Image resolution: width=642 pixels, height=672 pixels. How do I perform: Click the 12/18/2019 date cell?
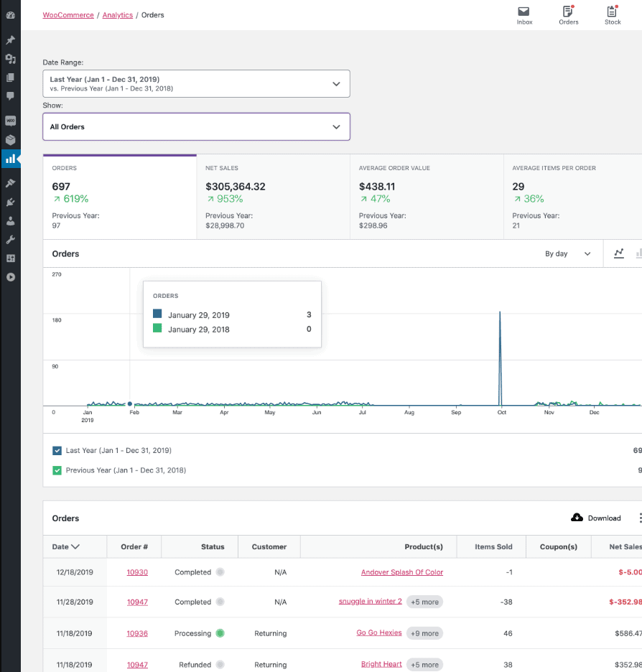click(x=75, y=572)
